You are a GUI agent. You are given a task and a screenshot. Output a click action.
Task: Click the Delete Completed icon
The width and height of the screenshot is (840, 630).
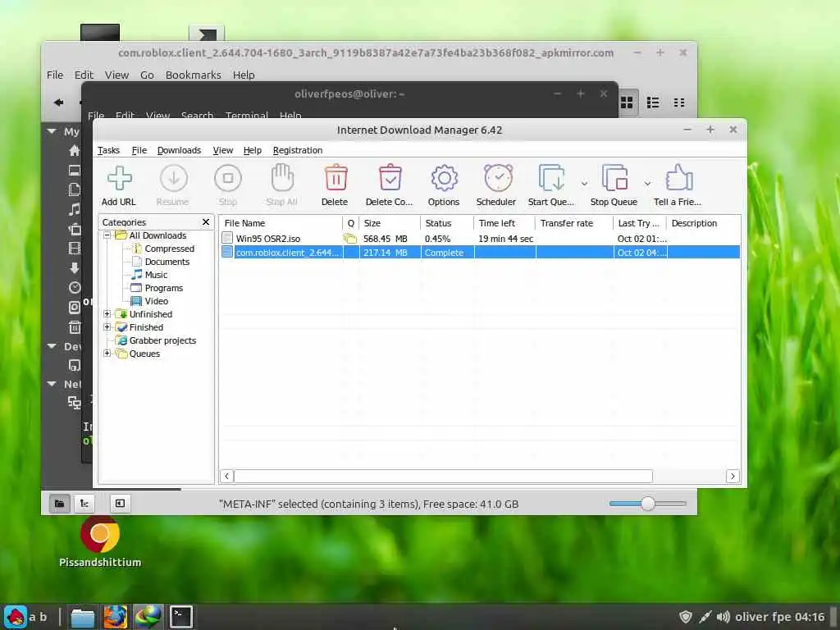click(x=390, y=178)
